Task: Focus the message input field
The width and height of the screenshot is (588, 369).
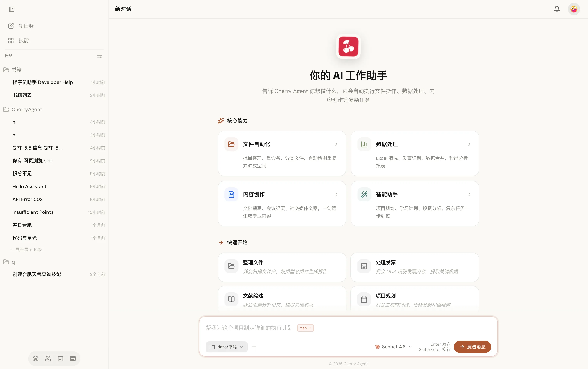Action: [348, 328]
